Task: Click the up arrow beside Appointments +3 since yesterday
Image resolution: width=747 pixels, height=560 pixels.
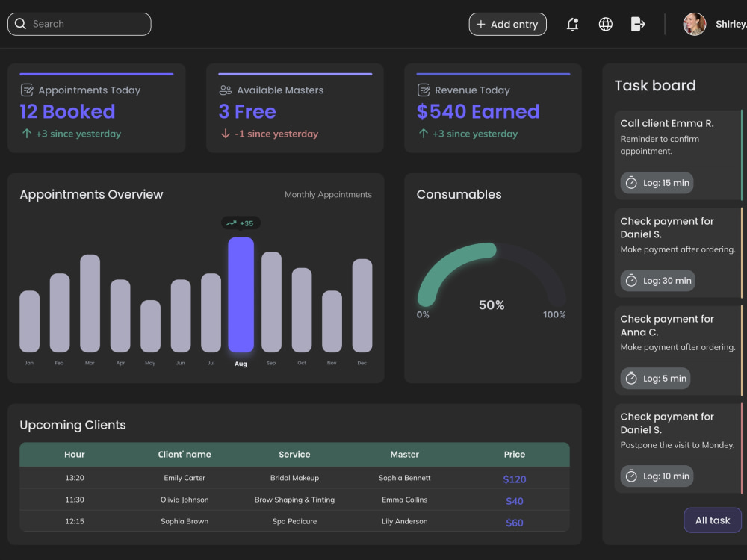Action: tap(27, 134)
